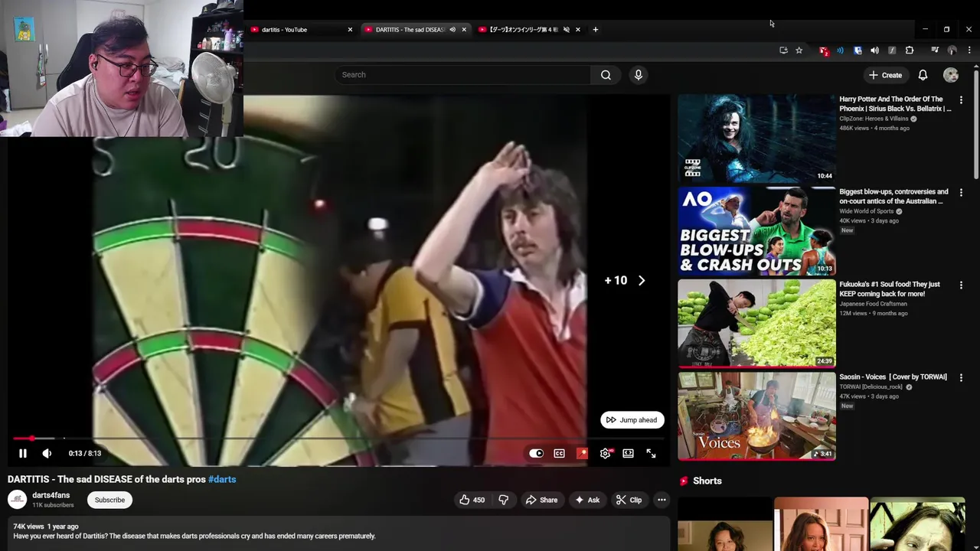
Task: Open more actions menu below video
Action: pos(661,500)
